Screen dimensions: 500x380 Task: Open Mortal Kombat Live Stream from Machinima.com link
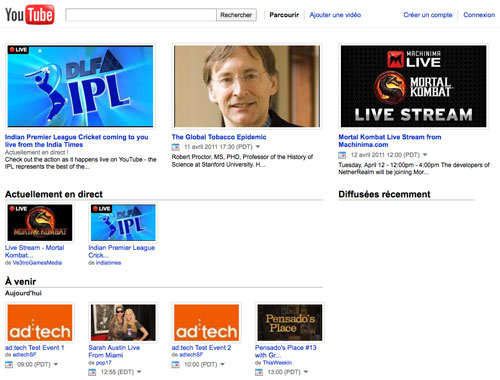tap(390, 141)
